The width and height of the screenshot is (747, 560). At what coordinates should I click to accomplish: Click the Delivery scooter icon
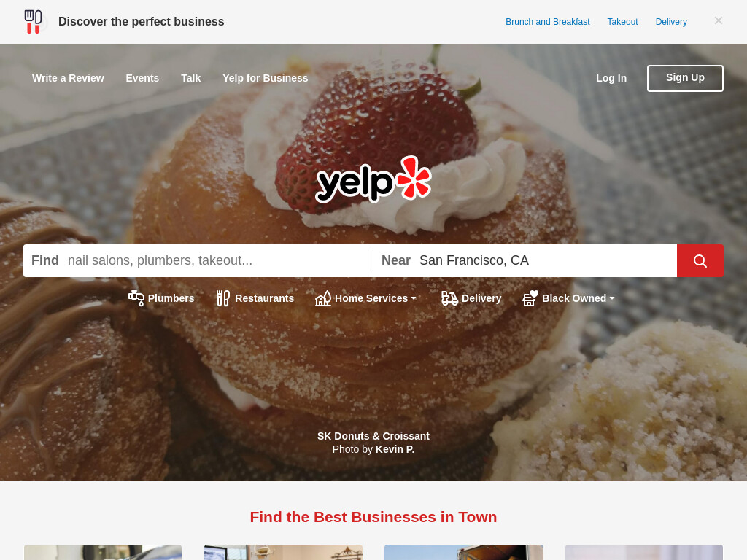coord(449,298)
